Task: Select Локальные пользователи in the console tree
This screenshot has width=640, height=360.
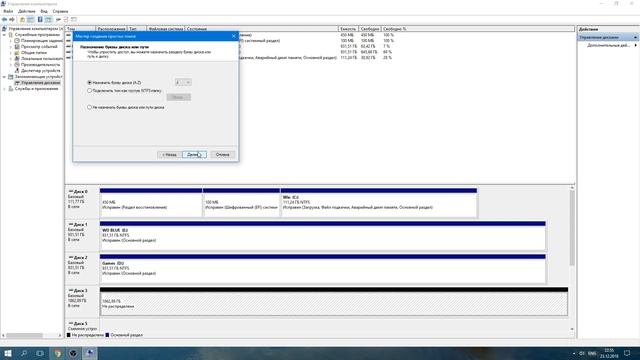Action: (42, 58)
